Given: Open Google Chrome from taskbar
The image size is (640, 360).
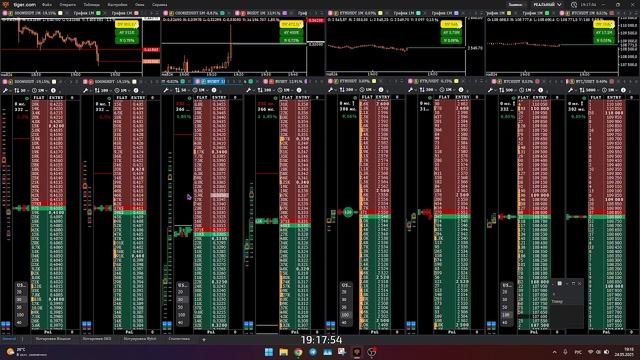Looking at the screenshot, I should (298, 352).
